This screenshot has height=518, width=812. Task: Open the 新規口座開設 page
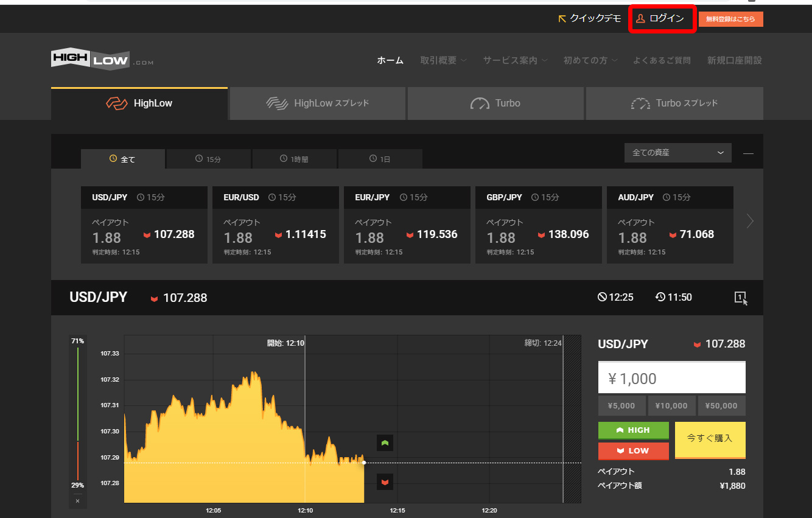point(734,60)
